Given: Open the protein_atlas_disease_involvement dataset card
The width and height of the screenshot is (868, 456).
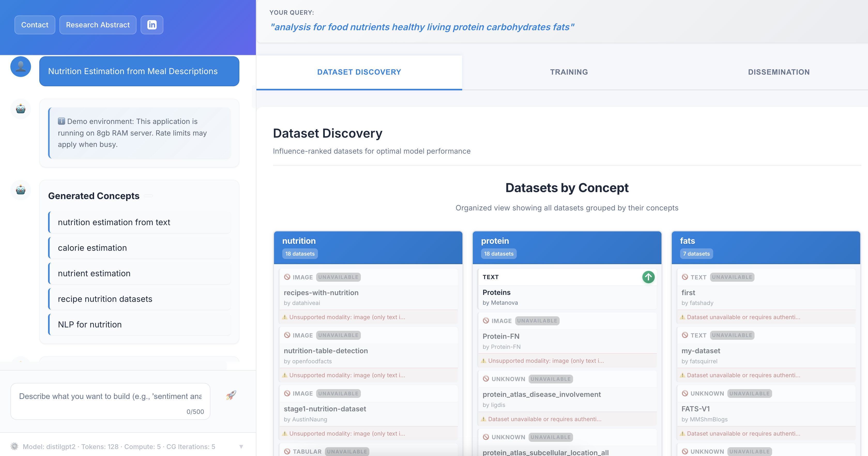Looking at the screenshot, I should [567, 398].
